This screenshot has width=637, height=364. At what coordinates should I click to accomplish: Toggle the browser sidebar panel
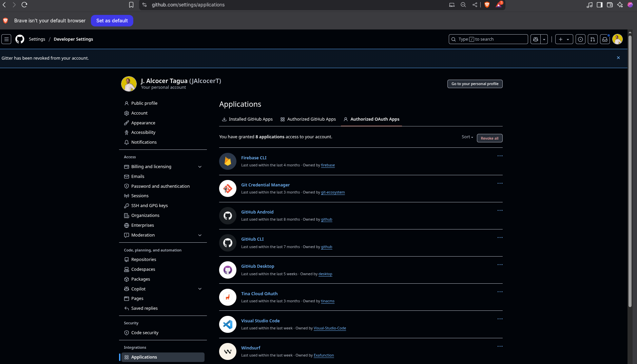click(x=600, y=5)
